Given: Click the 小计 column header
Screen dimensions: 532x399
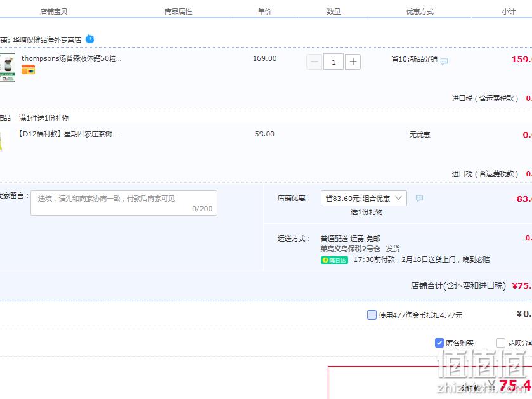Looking at the screenshot, I should pos(509,11).
